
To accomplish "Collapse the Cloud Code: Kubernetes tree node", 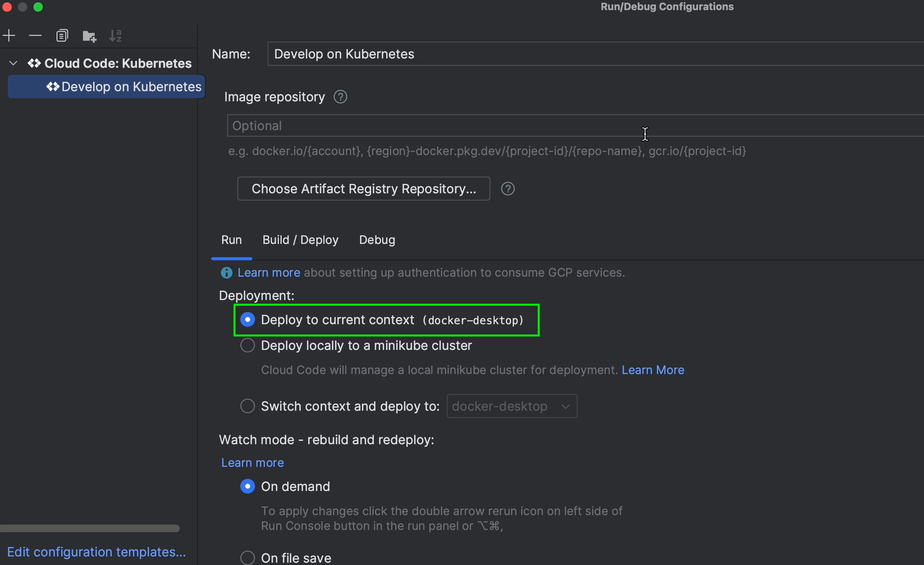I will click(x=13, y=63).
